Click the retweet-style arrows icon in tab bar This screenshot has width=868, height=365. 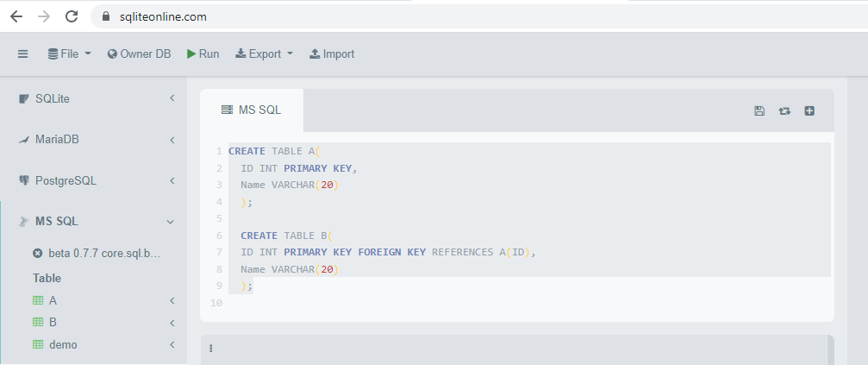pos(784,110)
